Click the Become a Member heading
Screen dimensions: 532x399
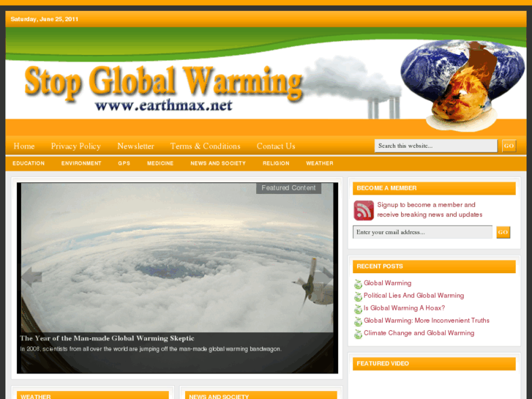[x=386, y=188]
